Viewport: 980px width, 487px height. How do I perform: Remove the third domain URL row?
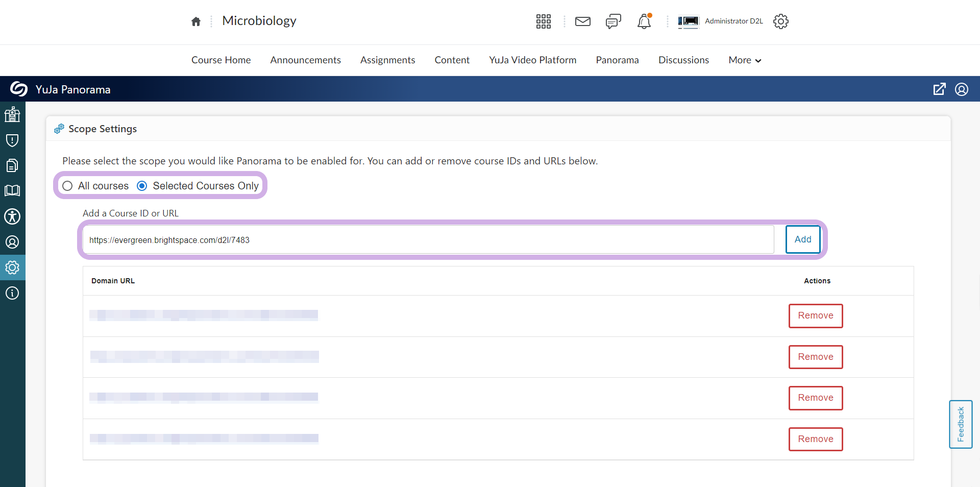816,398
